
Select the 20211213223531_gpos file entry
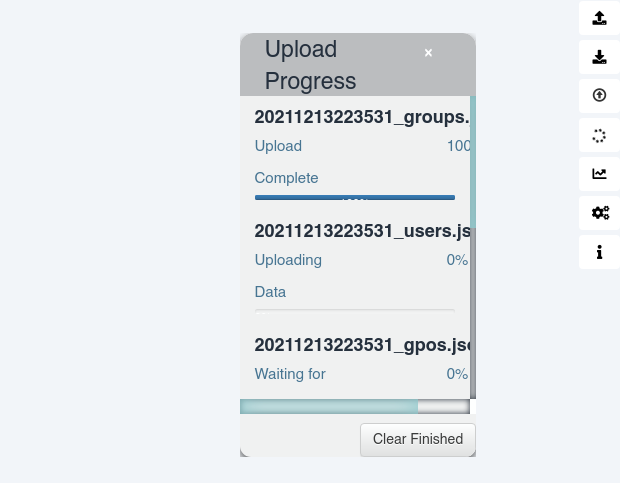[x=362, y=345]
